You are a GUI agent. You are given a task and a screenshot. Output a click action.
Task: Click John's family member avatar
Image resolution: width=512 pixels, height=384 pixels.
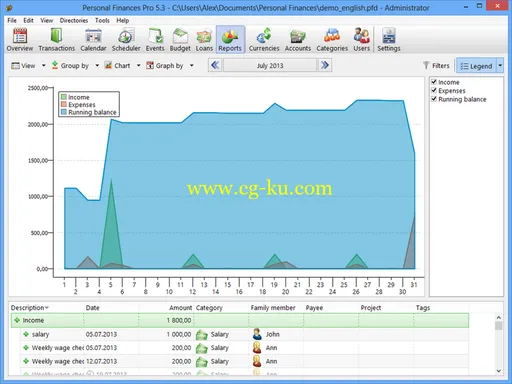(x=257, y=334)
